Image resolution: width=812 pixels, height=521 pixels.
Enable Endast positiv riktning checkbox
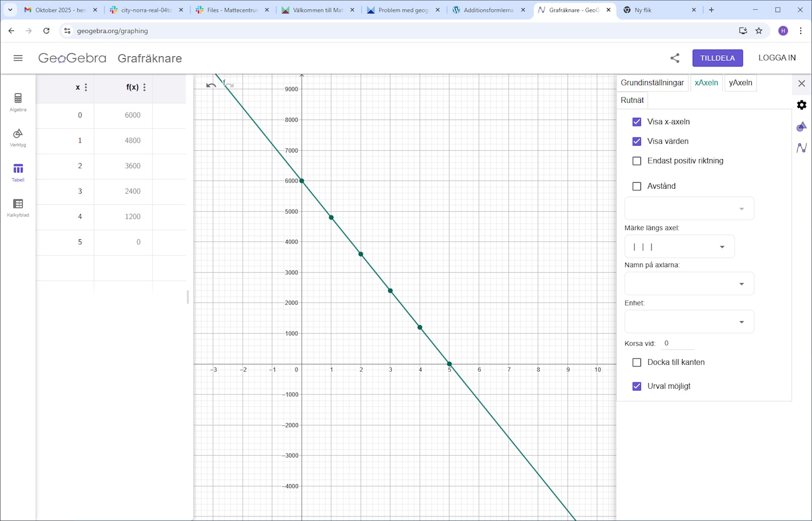636,161
